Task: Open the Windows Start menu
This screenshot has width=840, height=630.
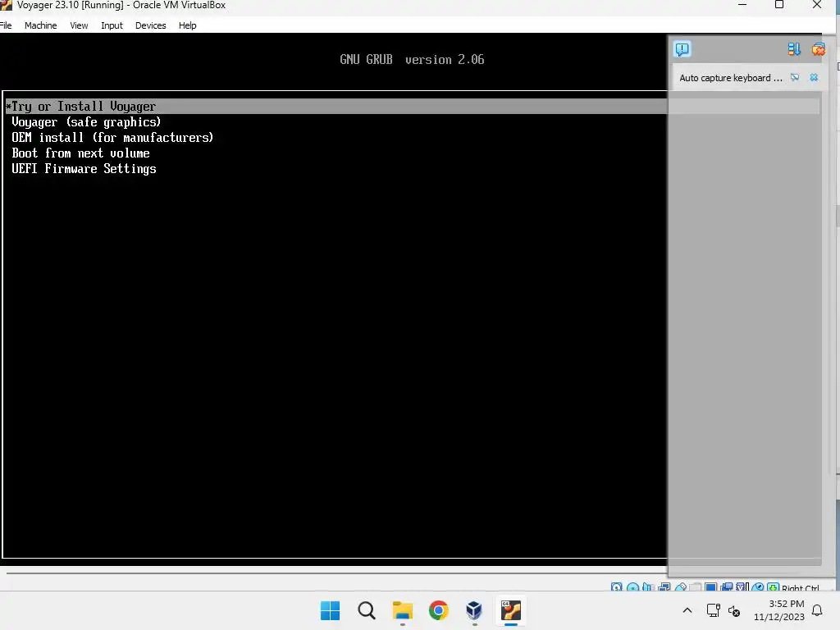Action: [330, 610]
